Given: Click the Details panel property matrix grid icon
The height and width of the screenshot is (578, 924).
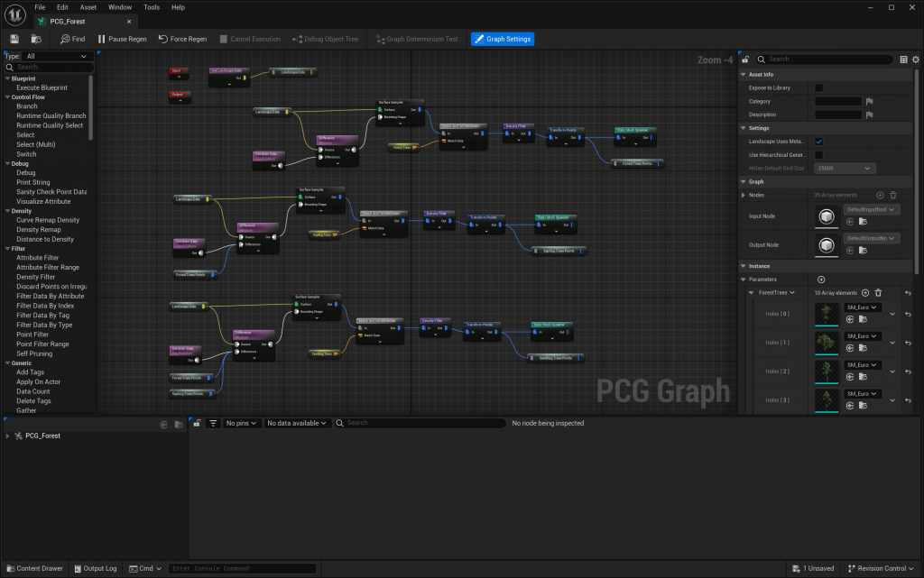Looking at the screenshot, I should (903, 60).
